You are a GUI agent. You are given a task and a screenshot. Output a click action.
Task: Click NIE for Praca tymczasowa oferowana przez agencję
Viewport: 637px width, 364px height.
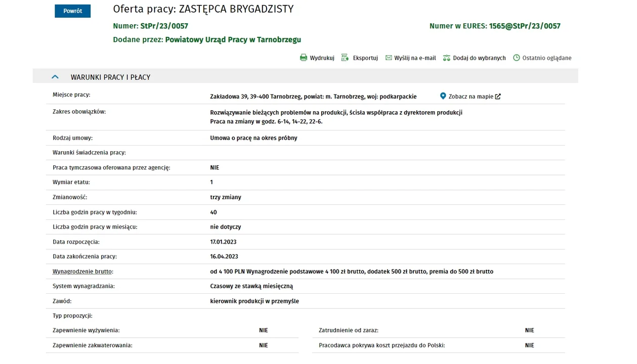[215, 167]
